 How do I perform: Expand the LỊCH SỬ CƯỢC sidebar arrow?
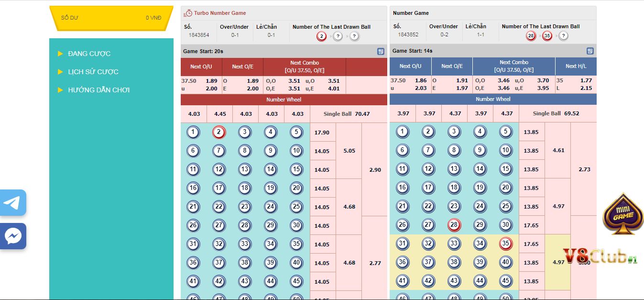[x=61, y=72]
